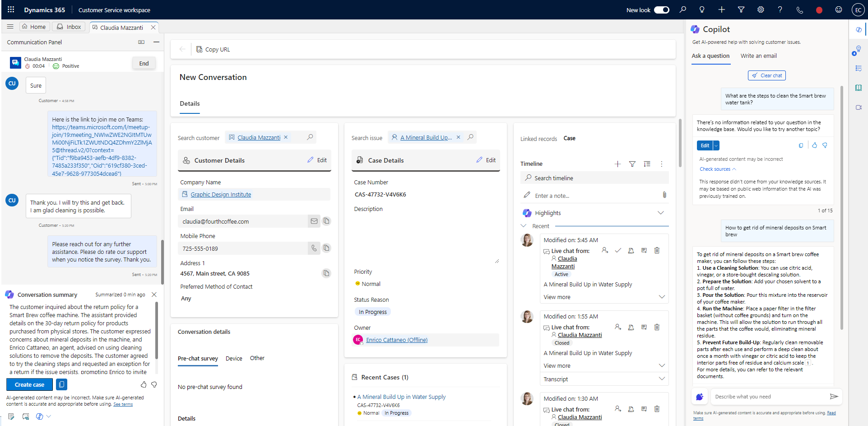Open Copilot settings gear in top navigation
868x426 pixels.
click(x=761, y=9)
